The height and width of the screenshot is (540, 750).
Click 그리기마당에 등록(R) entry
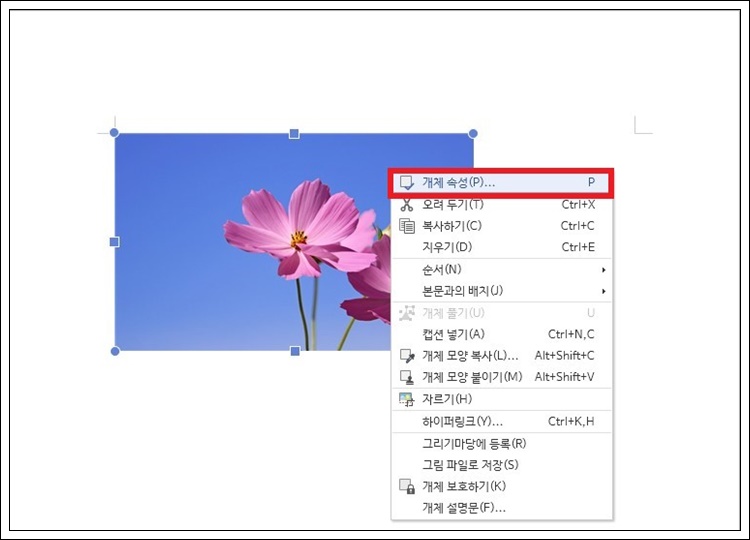point(501,444)
